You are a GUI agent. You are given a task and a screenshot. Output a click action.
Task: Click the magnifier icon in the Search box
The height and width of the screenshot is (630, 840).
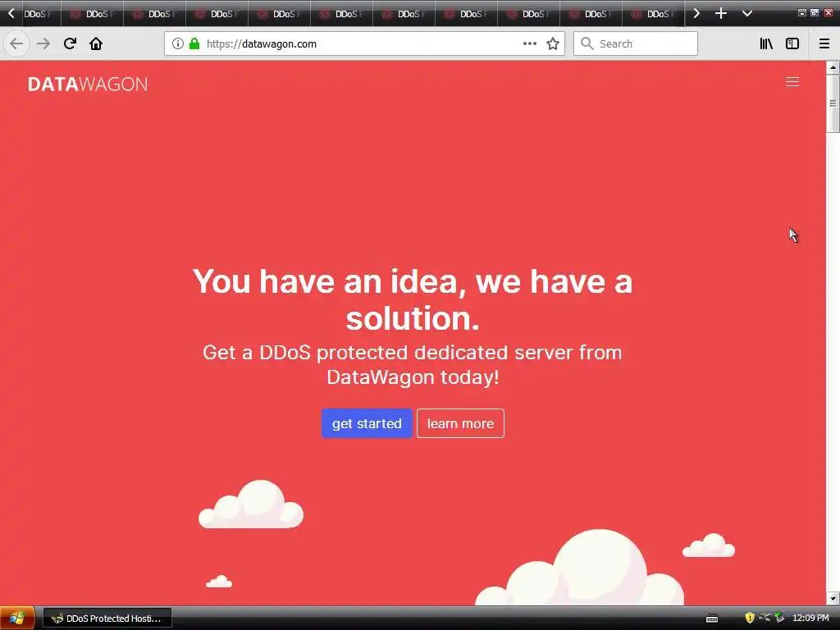[587, 43]
